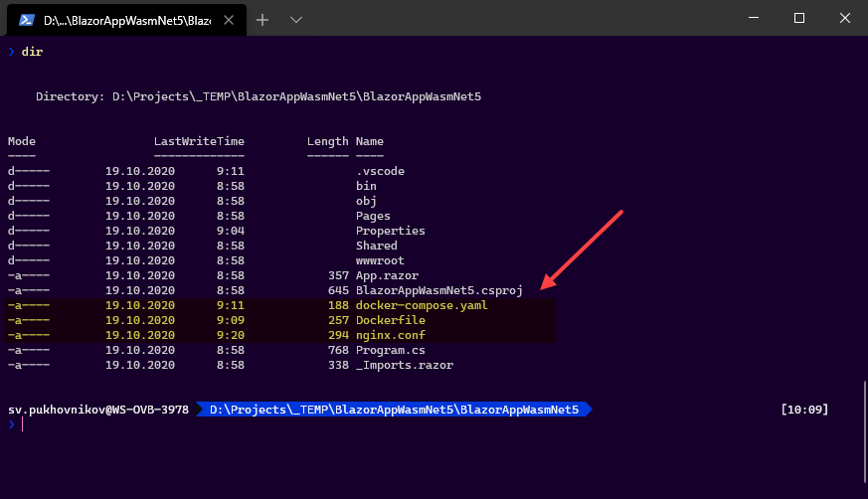Click the length value 645

tap(338, 291)
